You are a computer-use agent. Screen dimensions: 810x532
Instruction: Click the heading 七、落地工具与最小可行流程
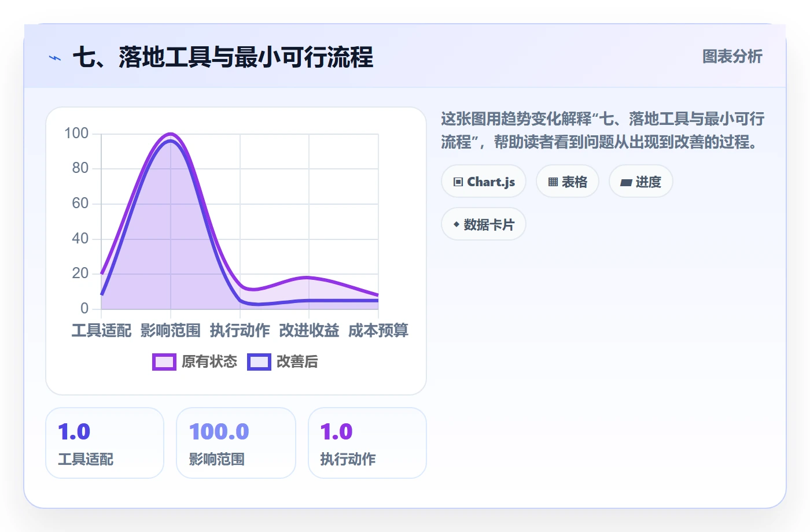223,57
